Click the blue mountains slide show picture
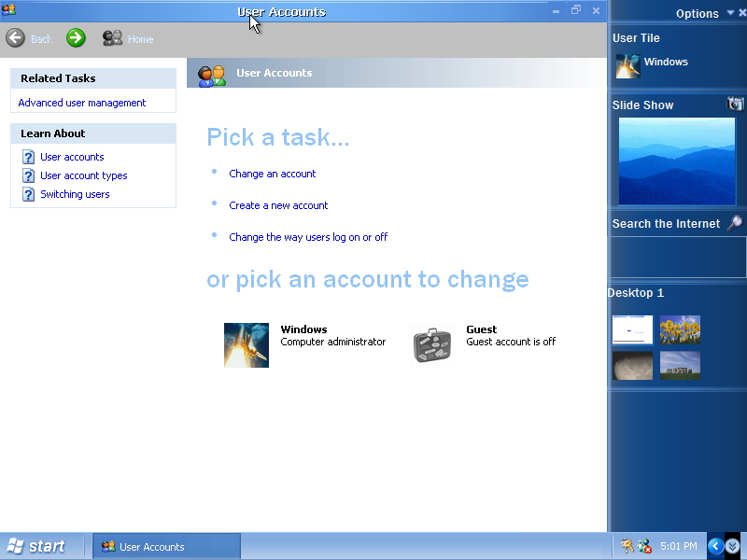The height and width of the screenshot is (560, 747). (x=676, y=161)
